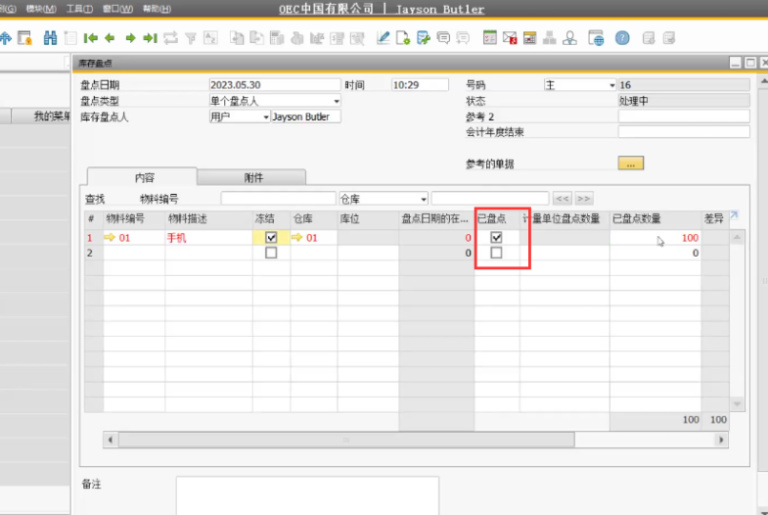This screenshot has height=515, width=768.
Task: Open the envelope alerts icon
Action: (x=509, y=38)
